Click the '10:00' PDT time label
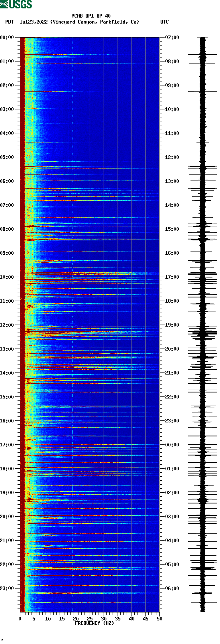This screenshot has height=644, width=220. 7,277
